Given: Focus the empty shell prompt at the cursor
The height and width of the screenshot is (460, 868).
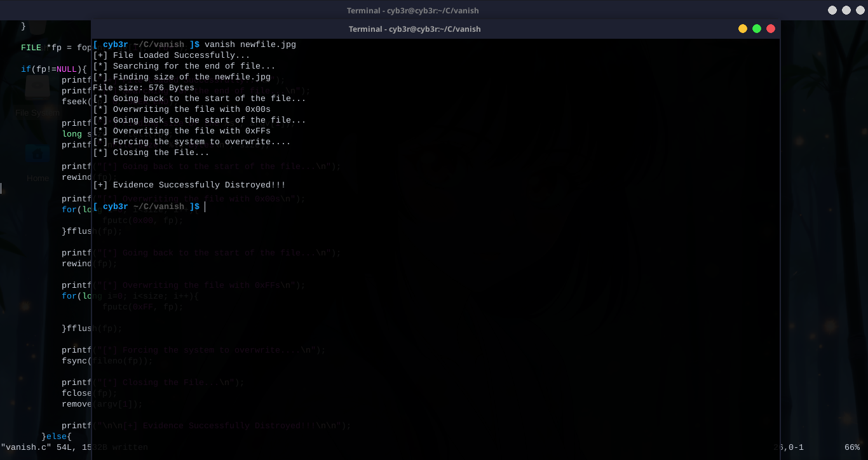Looking at the screenshot, I should [205, 206].
